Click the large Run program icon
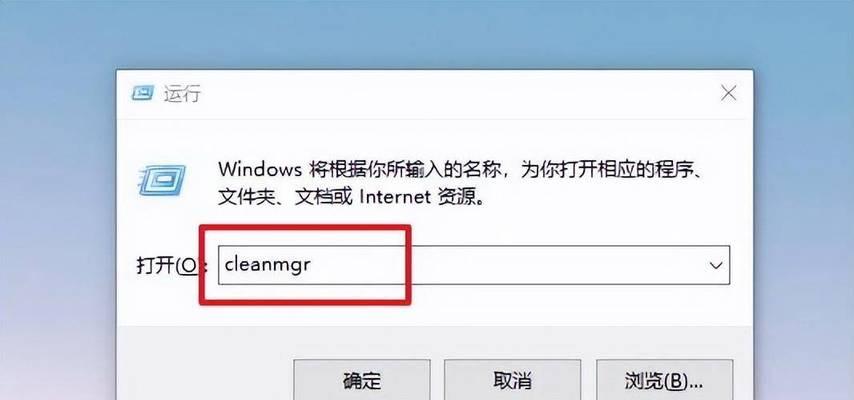The width and height of the screenshot is (854, 400). point(161,180)
